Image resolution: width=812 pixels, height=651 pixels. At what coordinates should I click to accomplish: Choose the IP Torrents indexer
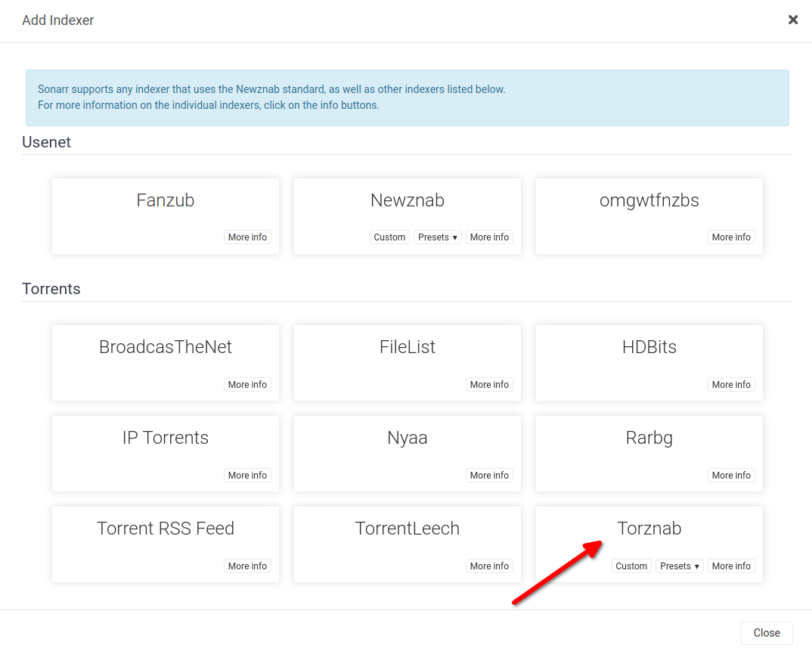(x=165, y=453)
